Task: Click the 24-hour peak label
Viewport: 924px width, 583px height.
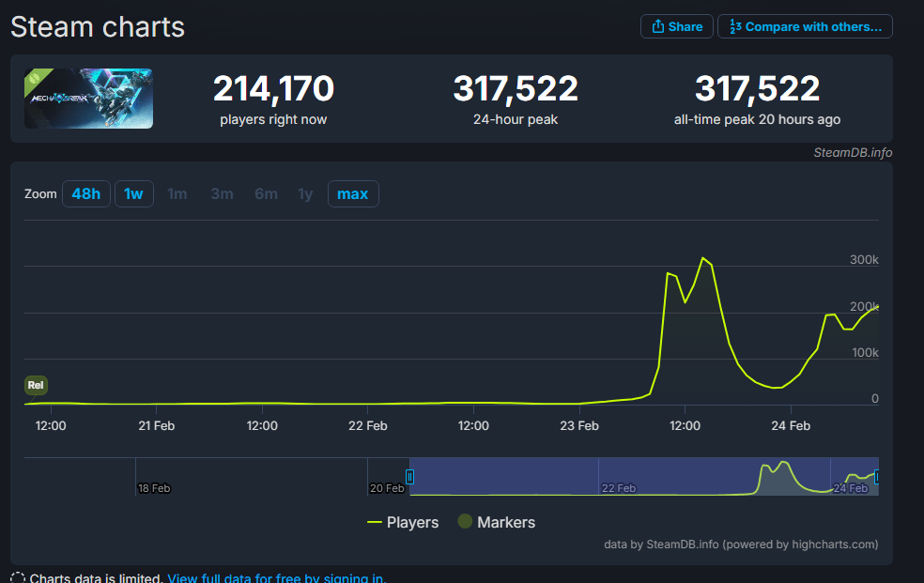Action: click(x=516, y=119)
